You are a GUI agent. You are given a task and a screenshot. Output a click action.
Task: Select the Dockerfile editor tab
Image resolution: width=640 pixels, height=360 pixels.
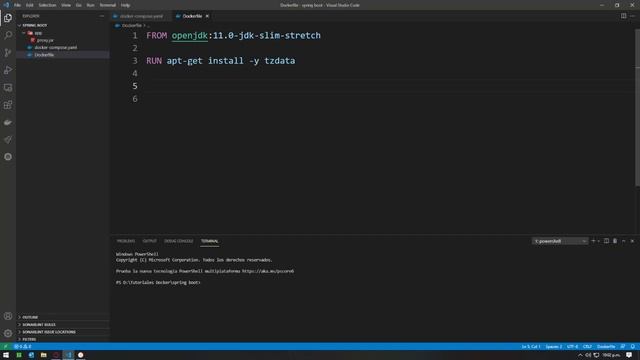(x=191, y=16)
